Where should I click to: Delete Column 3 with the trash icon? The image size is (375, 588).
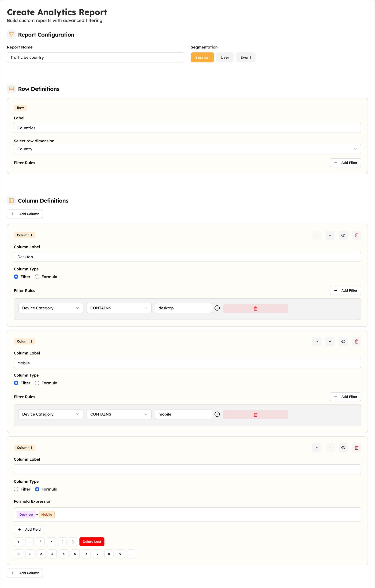[356, 447]
